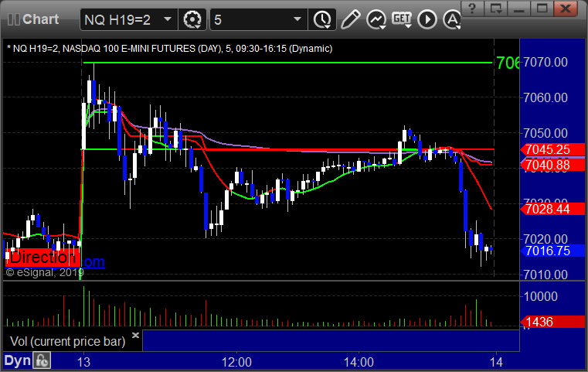The width and height of the screenshot is (588, 372).
Task: Open the circled A auto-scaling icon
Action: point(452,19)
